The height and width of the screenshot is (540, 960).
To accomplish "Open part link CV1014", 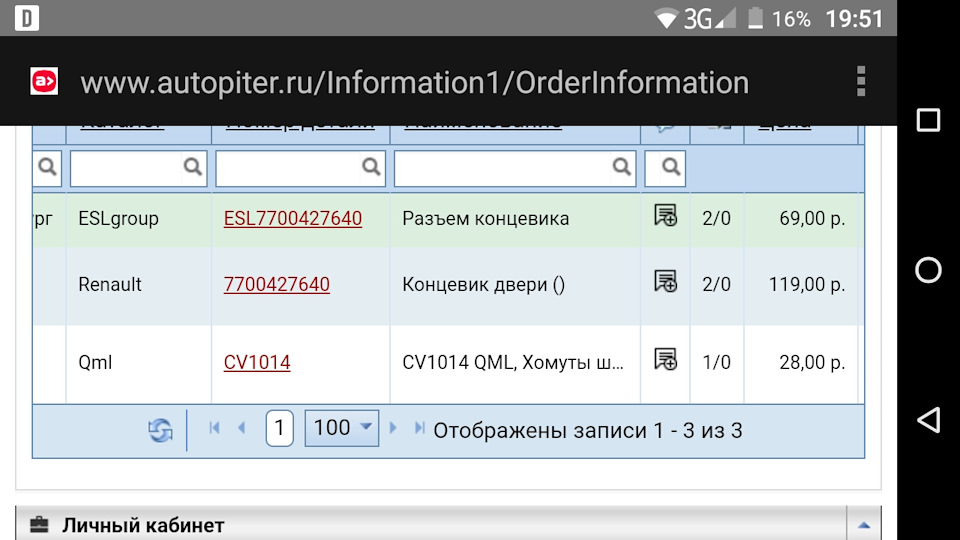I will point(257,362).
